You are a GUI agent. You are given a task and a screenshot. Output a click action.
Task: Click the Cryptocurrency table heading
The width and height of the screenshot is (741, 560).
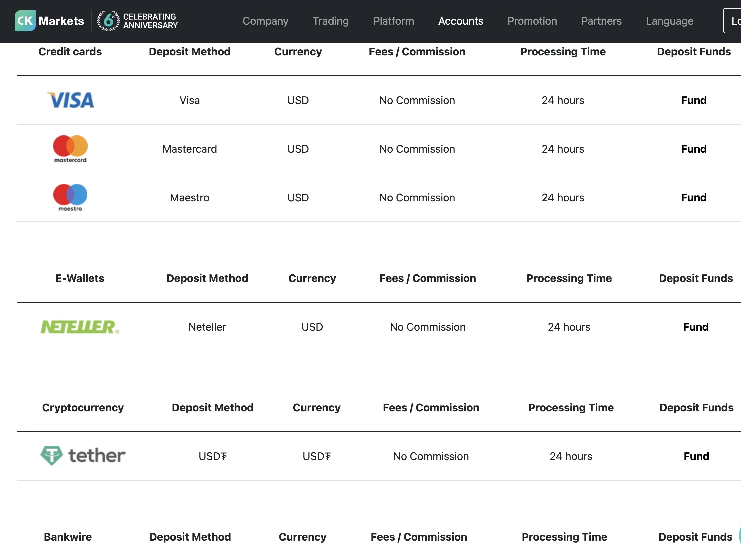click(83, 408)
